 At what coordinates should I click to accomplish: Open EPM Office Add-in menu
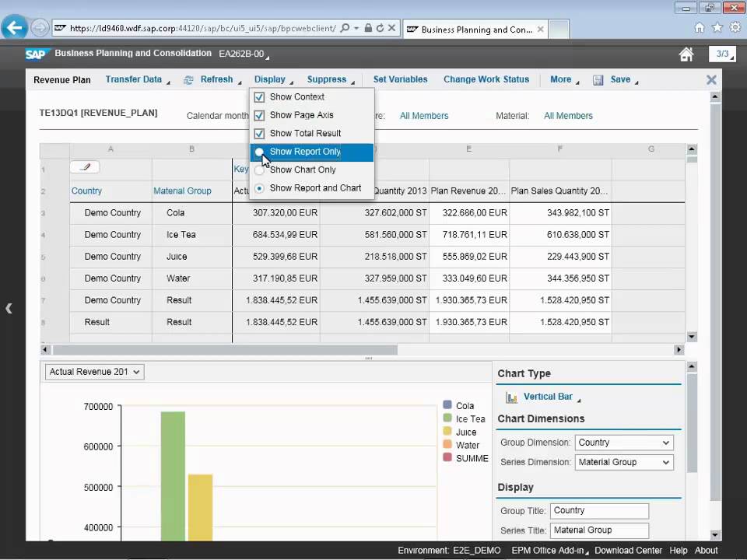pos(550,551)
